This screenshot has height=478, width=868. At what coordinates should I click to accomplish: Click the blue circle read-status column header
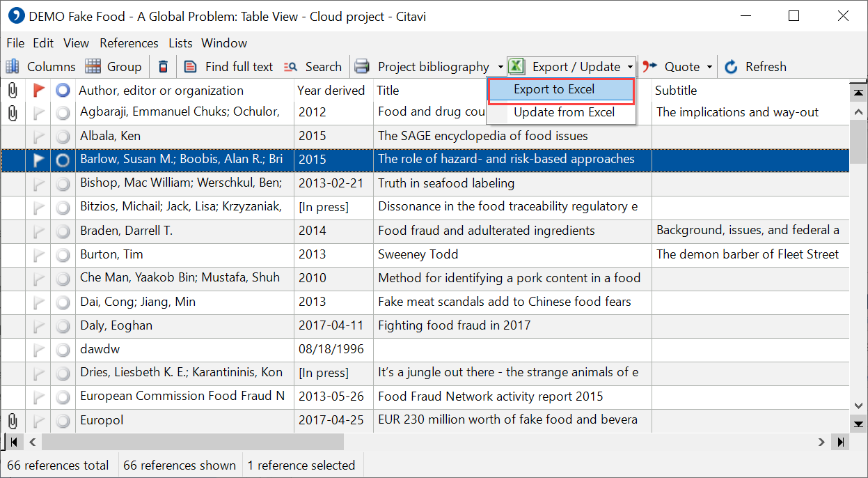coord(63,91)
